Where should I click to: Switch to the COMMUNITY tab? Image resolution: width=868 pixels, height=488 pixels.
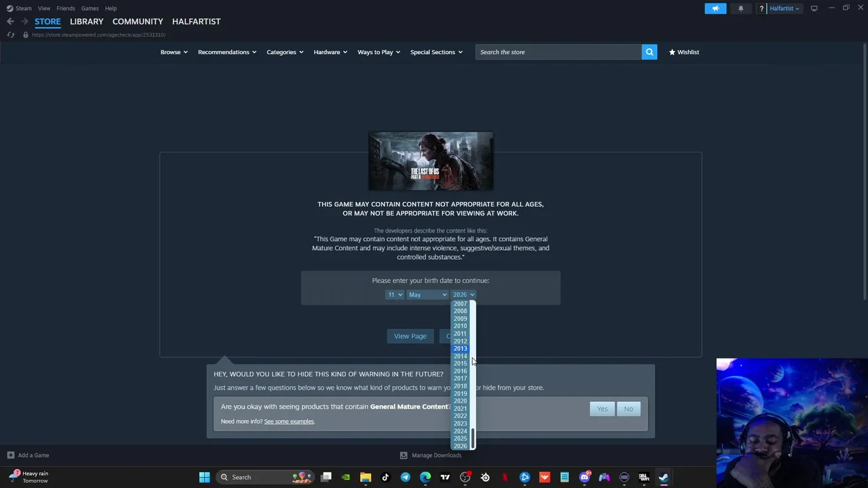point(138,22)
